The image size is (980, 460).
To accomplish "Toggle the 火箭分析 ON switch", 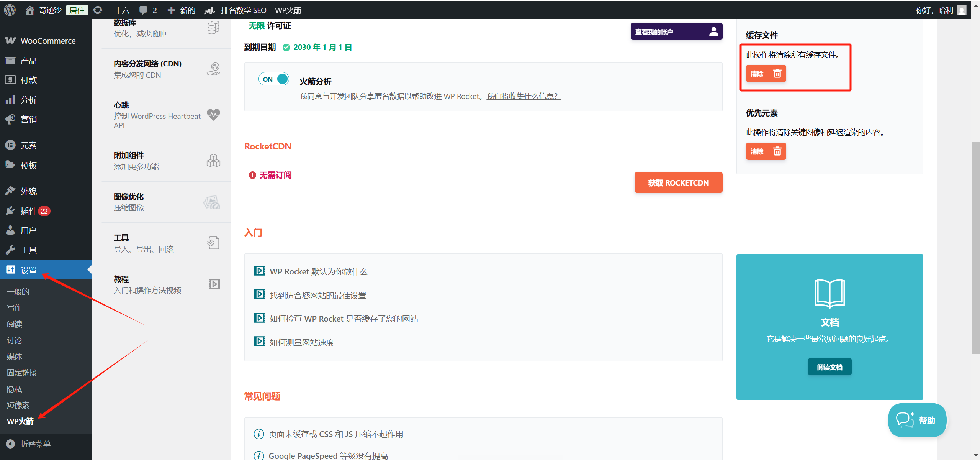I will point(274,79).
